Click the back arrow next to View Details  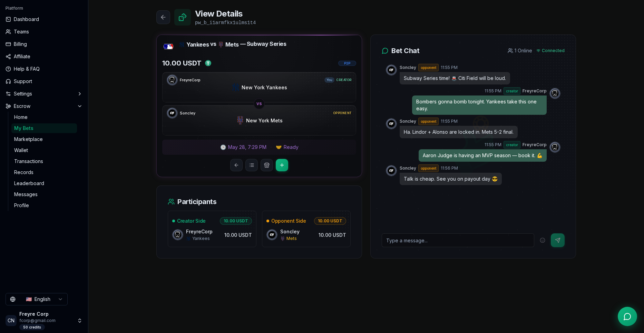pyautogui.click(x=163, y=17)
